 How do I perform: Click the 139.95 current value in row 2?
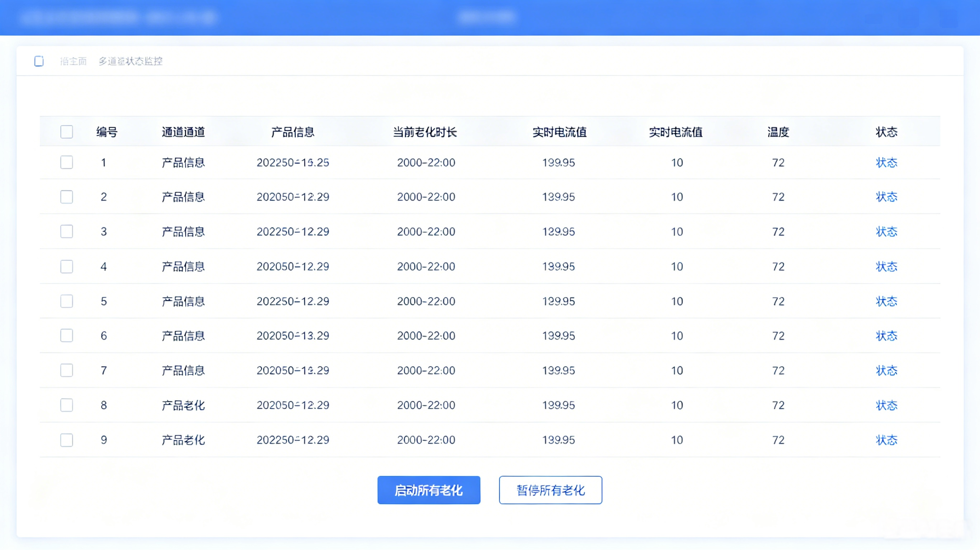(x=559, y=197)
